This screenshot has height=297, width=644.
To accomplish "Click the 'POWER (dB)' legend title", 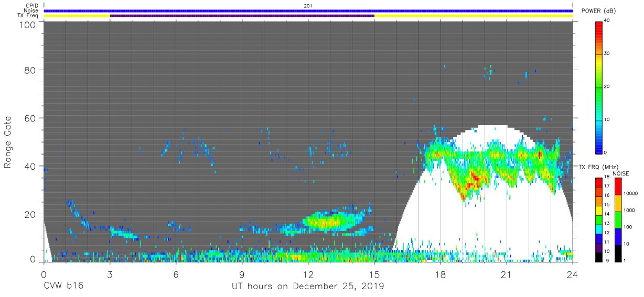I will point(598,11).
